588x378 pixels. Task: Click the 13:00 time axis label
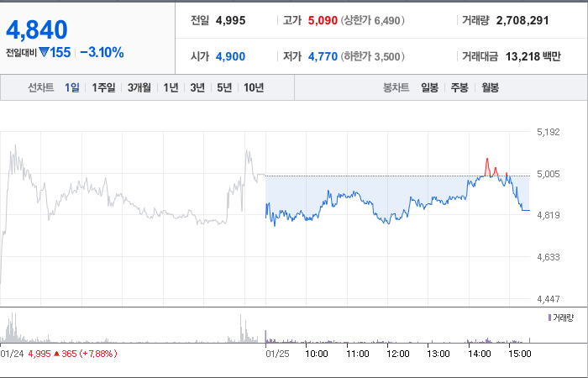[x=438, y=354]
